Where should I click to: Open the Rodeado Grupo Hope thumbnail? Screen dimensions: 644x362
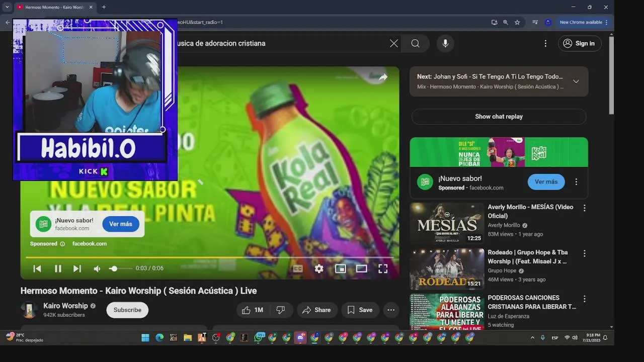(x=447, y=269)
